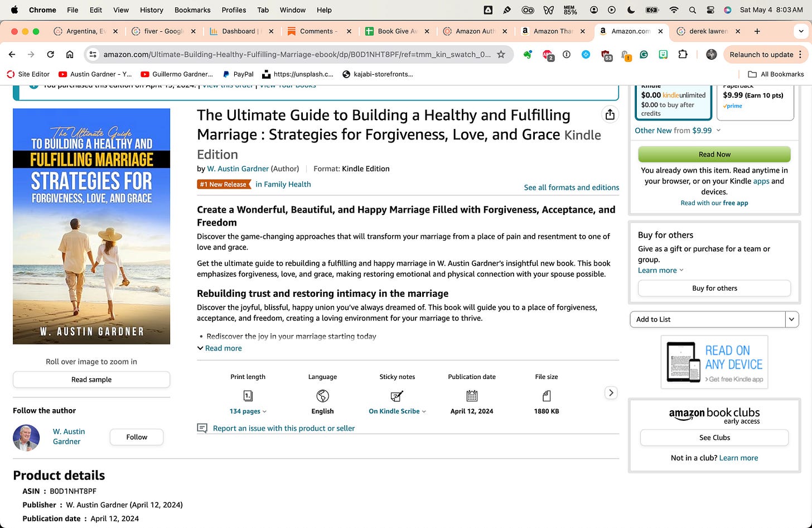Open See all formats and editions link
This screenshot has height=528, width=812.
click(571, 188)
